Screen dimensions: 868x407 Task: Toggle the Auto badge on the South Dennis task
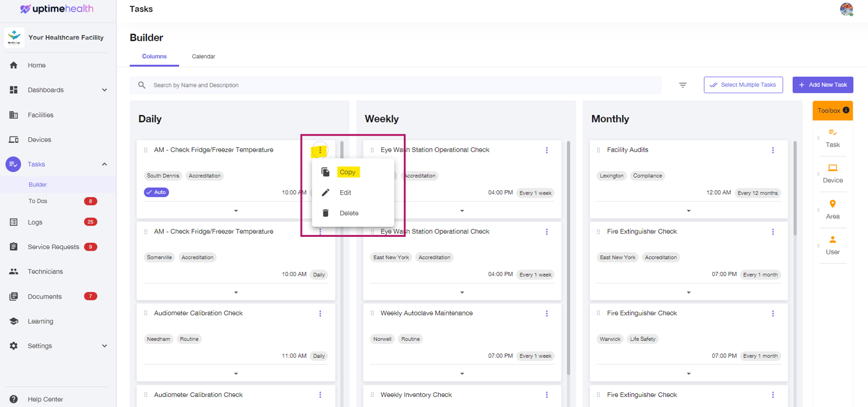(x=156, y=192)
